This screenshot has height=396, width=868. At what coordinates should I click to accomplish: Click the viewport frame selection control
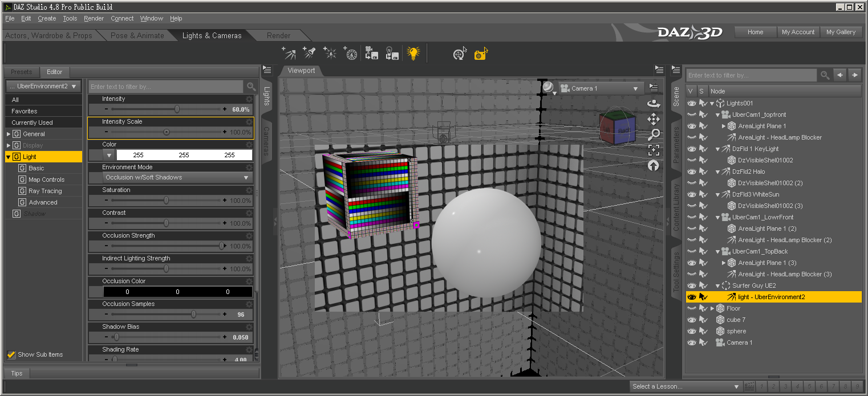click(654, 150)
